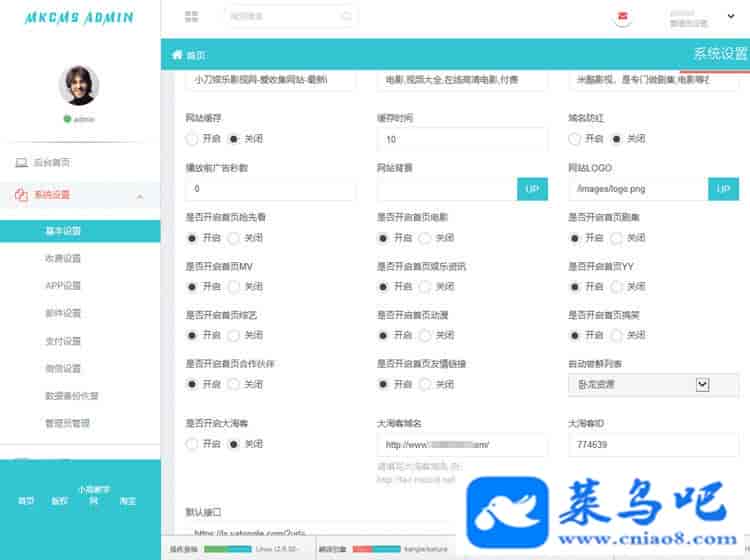This screenshot has height=560, width=750.
Task: Click the top bar search input field
Action: [290, 17]
